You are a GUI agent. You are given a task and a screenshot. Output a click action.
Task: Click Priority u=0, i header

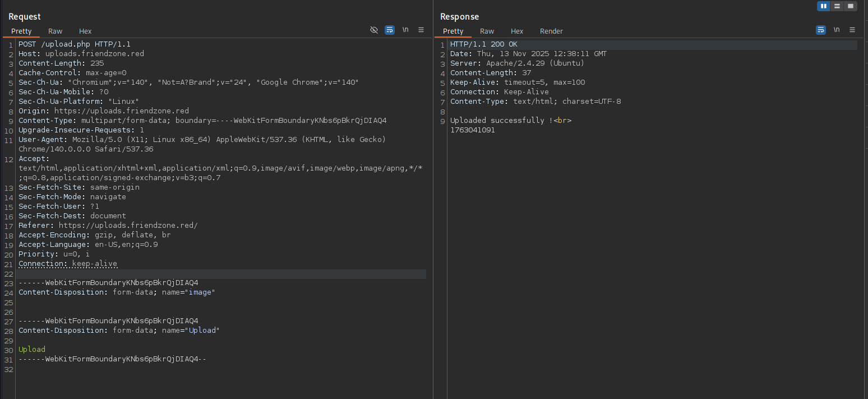pyautogui.click(x=54, y=254)
